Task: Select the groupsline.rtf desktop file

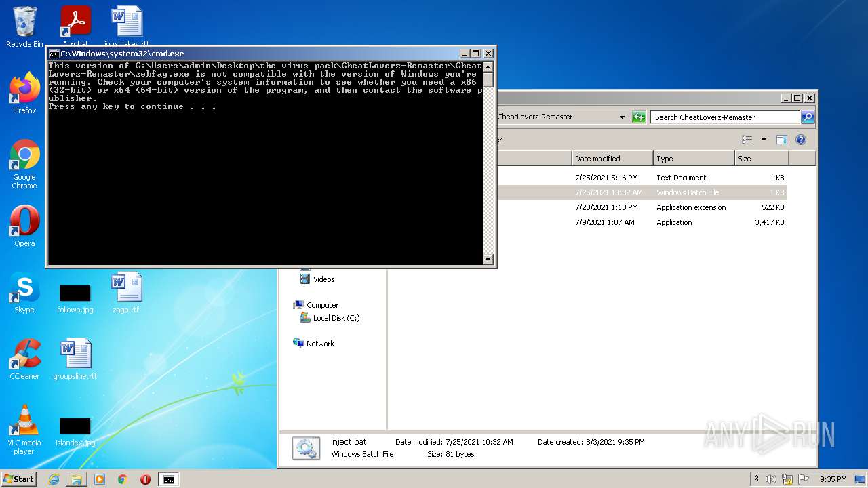Action: coord(75,359)
